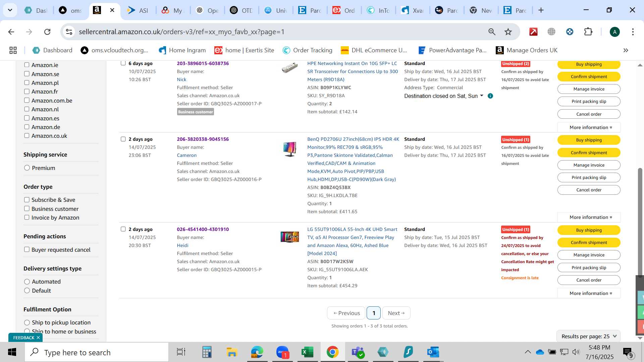This screenshot has width=644, height=362.
Task: Reload the page with refresh icon
Action: pos(47,32)
